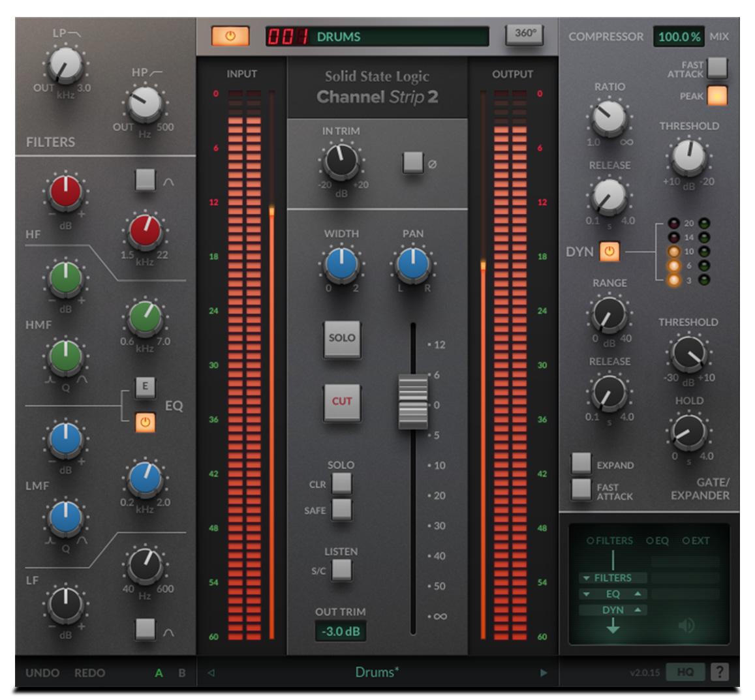Click the output fader handle
The height and width of the screenshot is (700, 755).
(412, 401)
